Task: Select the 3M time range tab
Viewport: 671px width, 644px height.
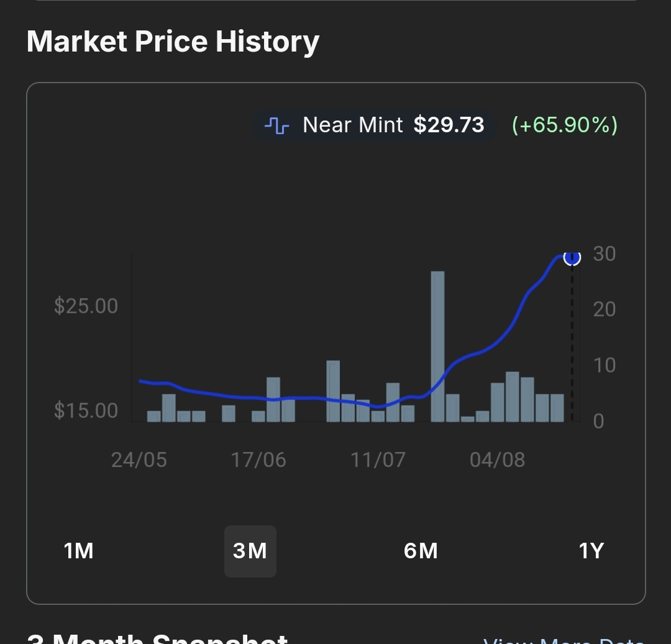Action: click(x=250, y=551)
